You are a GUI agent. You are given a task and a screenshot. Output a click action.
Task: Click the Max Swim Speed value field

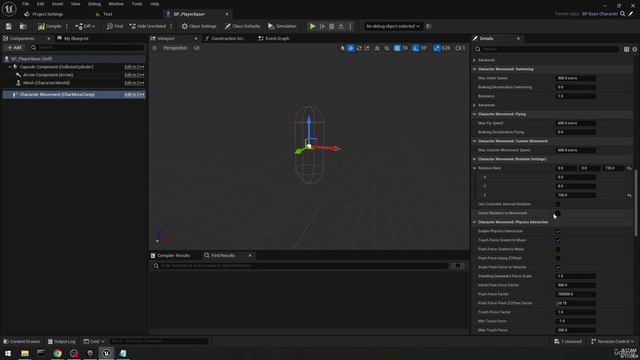coord(576,78)
